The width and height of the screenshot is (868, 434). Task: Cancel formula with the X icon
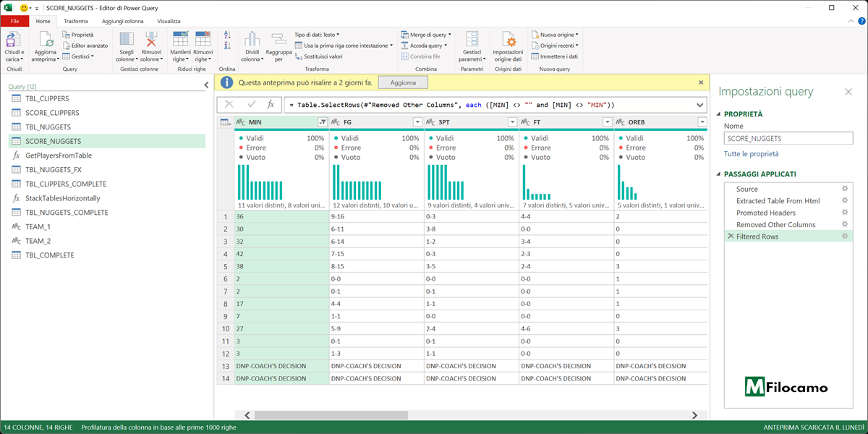point(229,105)
